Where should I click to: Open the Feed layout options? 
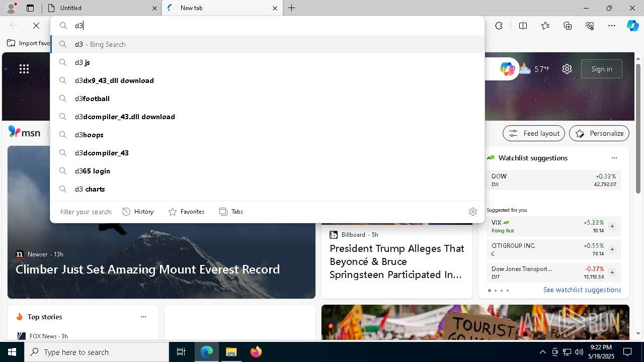pos(534,133)
